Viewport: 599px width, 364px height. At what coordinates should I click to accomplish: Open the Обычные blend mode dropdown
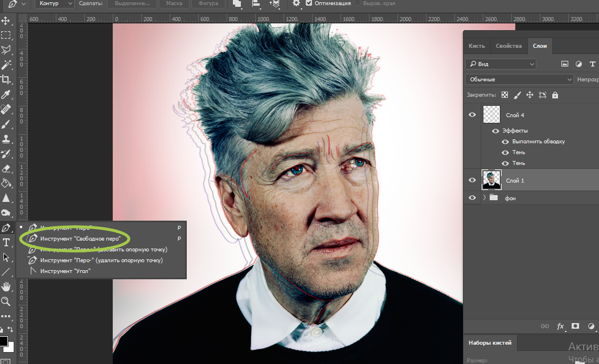(x=519, y=80)
